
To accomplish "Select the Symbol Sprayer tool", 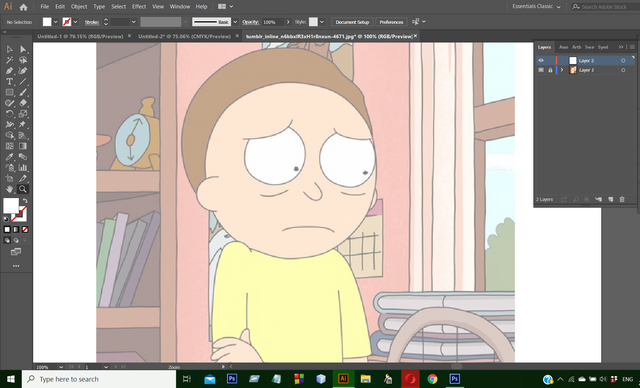I will 9,168.
